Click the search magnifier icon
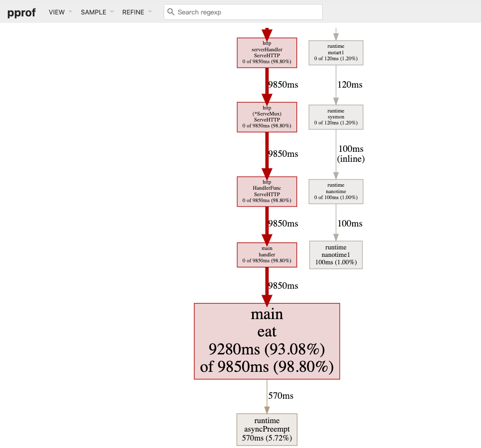481x448 pixels. pos(171,11)
